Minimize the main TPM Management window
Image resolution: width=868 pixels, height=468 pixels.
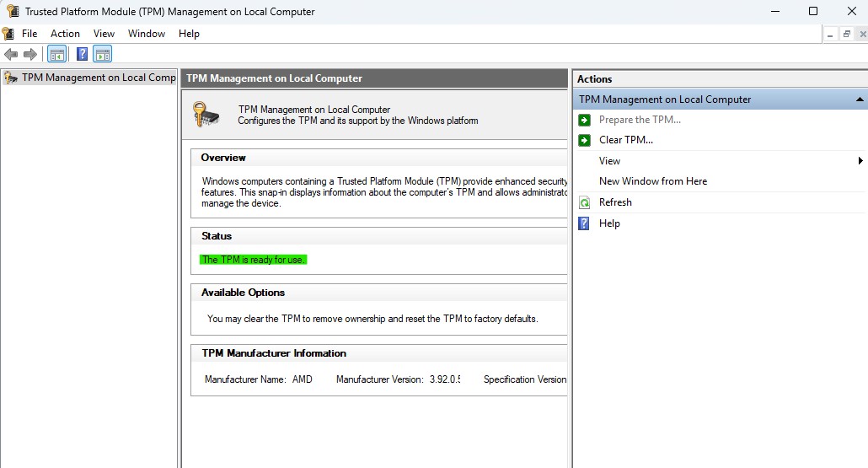[x=775, y=11]
